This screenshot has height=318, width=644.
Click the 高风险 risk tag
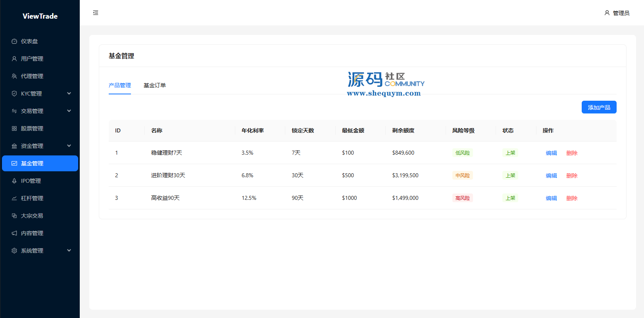463,198
